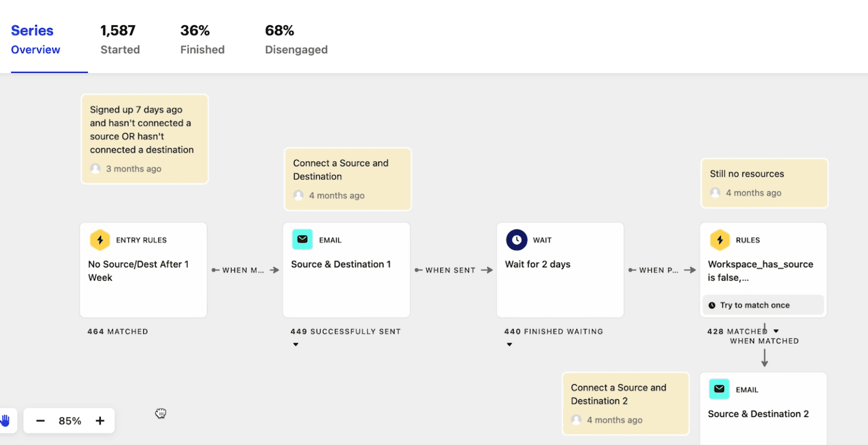Open the 428 Matched dropdown
This screenshot has width=868, height=445.
tap(777, 331)
